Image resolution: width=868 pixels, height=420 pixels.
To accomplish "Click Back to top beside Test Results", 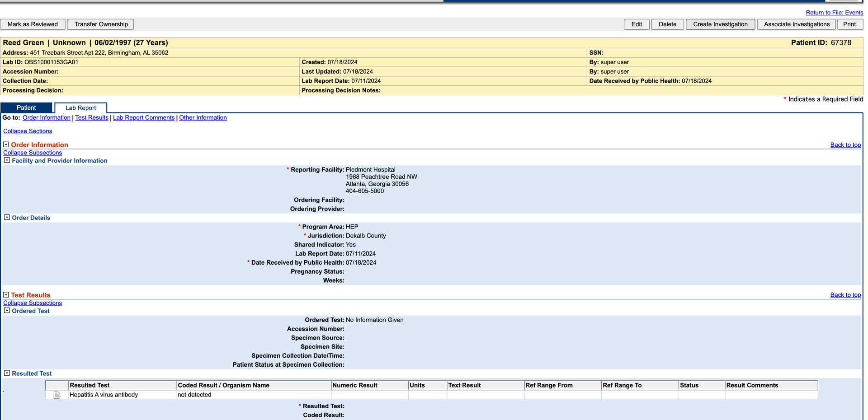I will [845, 294].
